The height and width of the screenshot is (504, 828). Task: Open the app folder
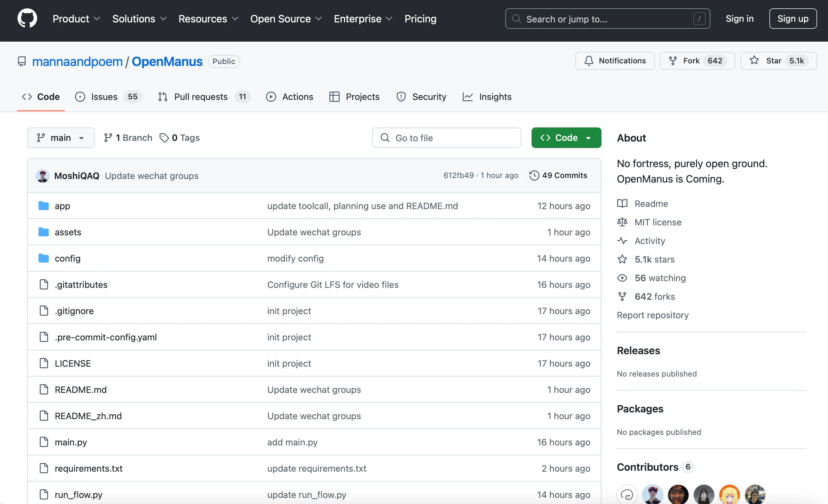pyautogui.click(x=62, y=206)
